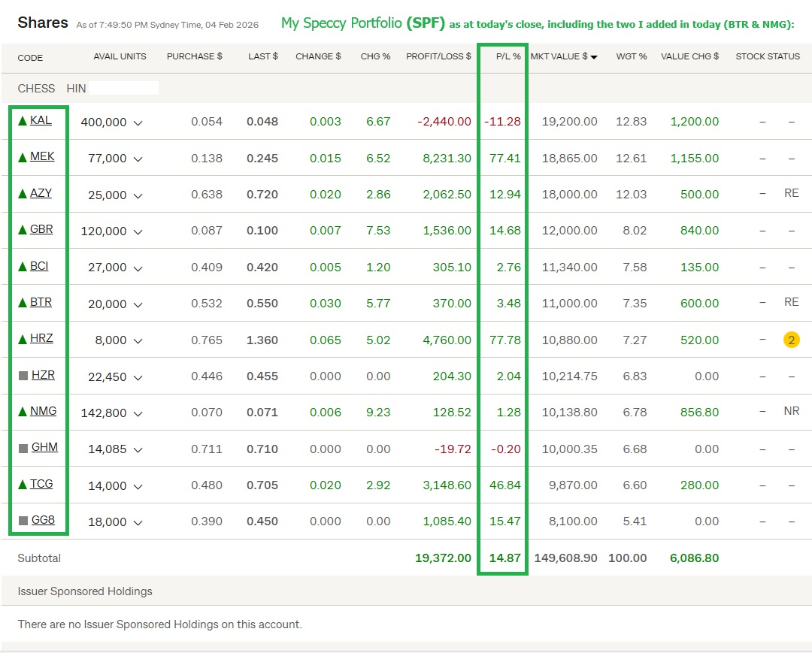Screen dimensions: 812x653
Task: Sort by MKT VALUE $ column header
Action: tap(563, 57)
